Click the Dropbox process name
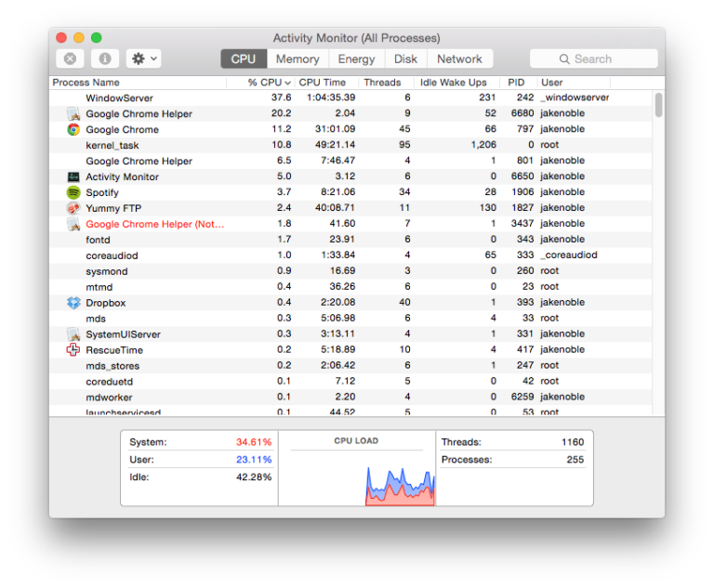714x588 pixels. [x=106, y=303]
